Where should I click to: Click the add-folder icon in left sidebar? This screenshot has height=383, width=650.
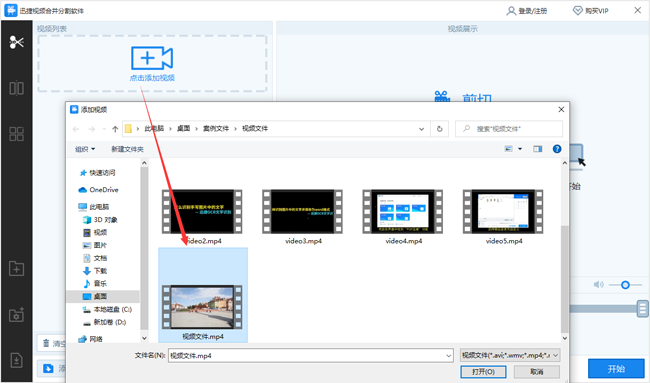coord(17,269)
